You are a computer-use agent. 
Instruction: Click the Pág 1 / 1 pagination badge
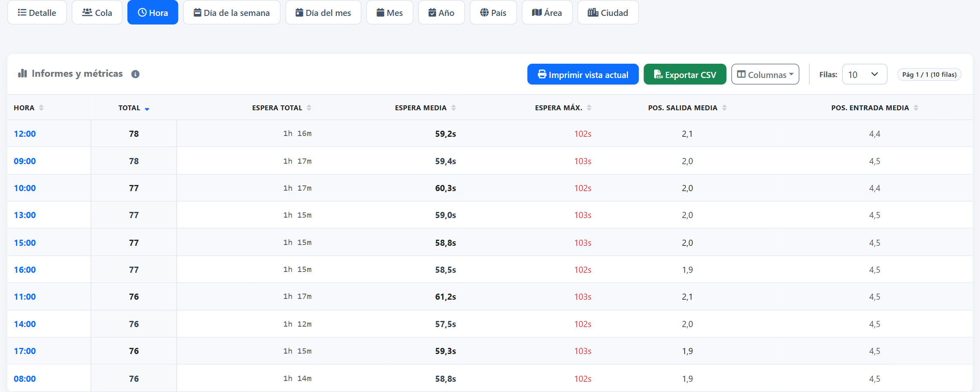tap(929, 74)
